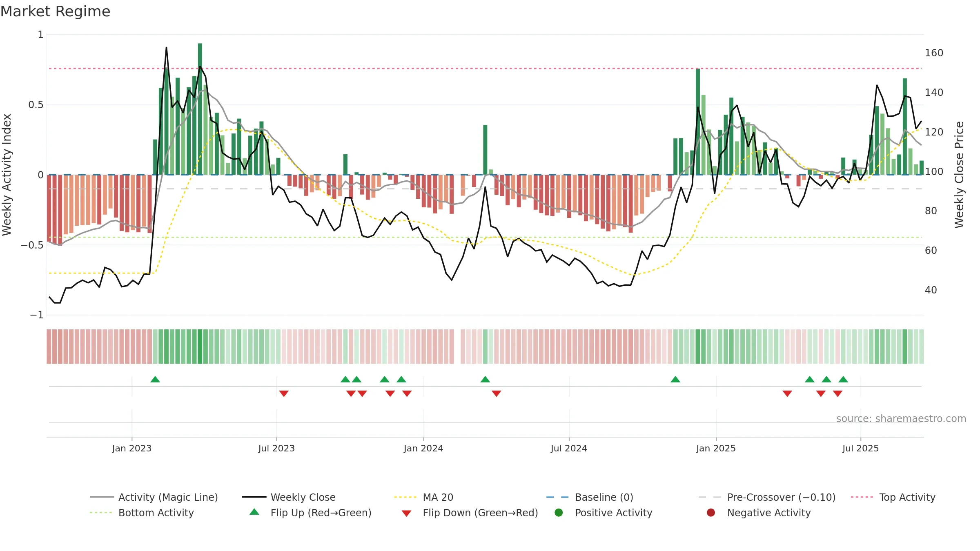The image size is (980, 551).
Task: Click the first flip-up marker in early 2023
Action: point(155,379)
